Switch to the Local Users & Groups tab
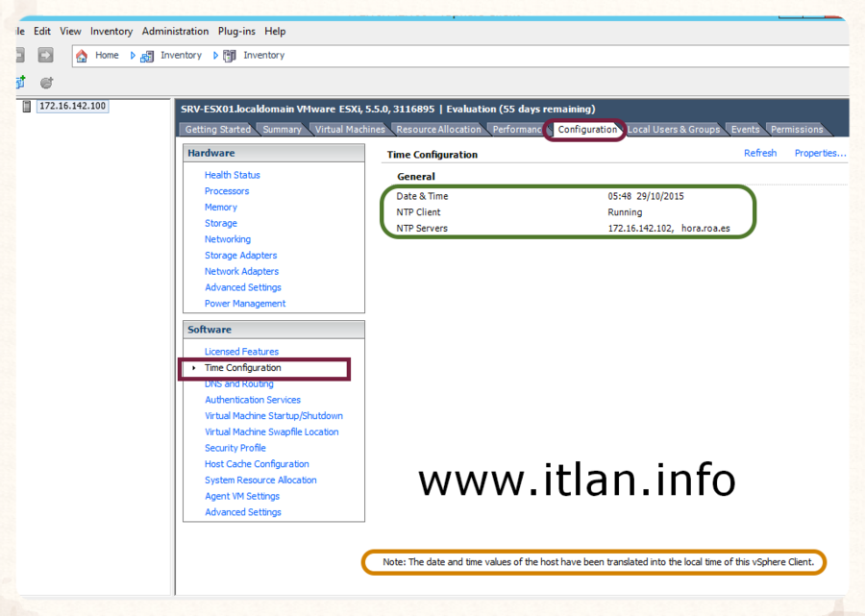Viewport: 865px width, 616px height. (673, 130)
